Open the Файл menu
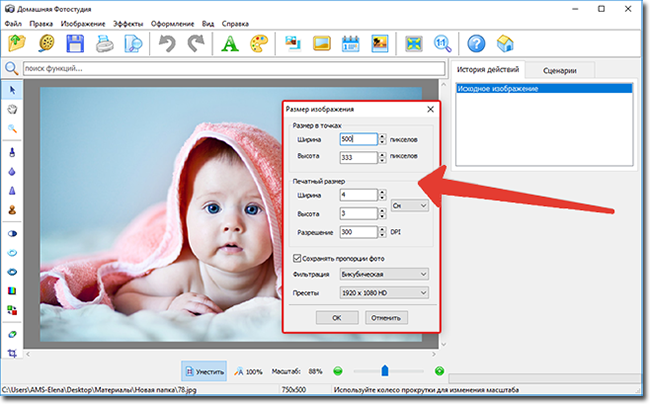The image size is (650, 405). tap(13, 24)
